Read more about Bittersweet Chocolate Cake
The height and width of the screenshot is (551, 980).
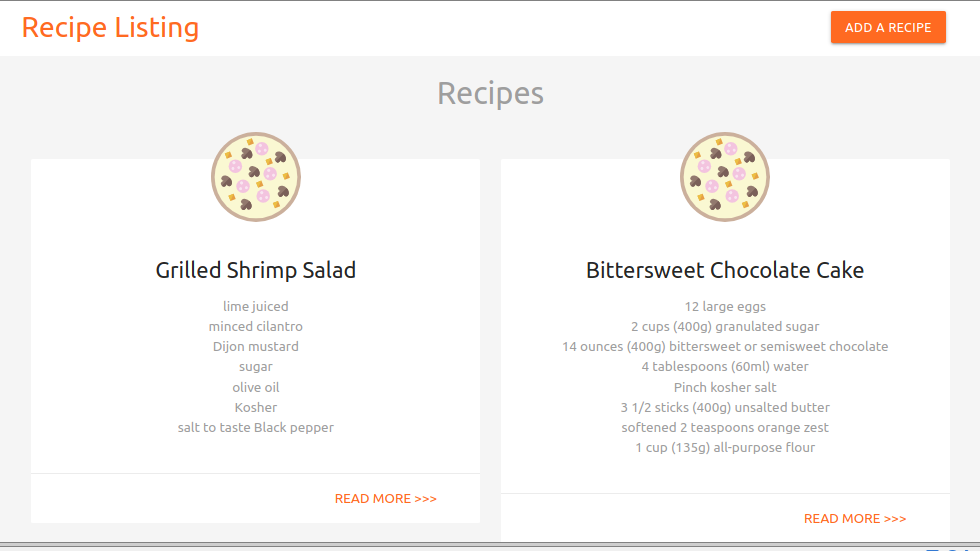click(855, 519)
